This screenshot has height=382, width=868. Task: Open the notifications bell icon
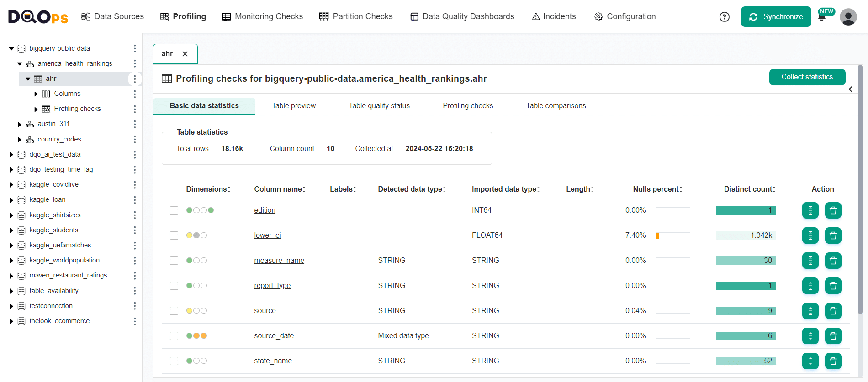pyautogui.click(x=822, y=18)
